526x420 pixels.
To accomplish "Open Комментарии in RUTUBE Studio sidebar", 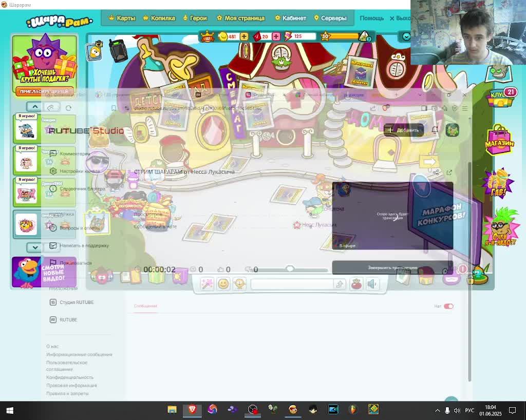I will point(70,154).
